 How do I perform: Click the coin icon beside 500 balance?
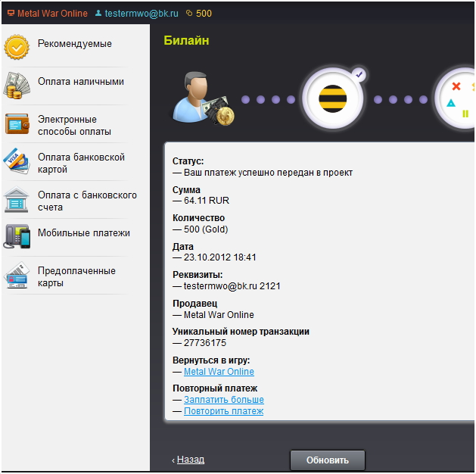189,13
